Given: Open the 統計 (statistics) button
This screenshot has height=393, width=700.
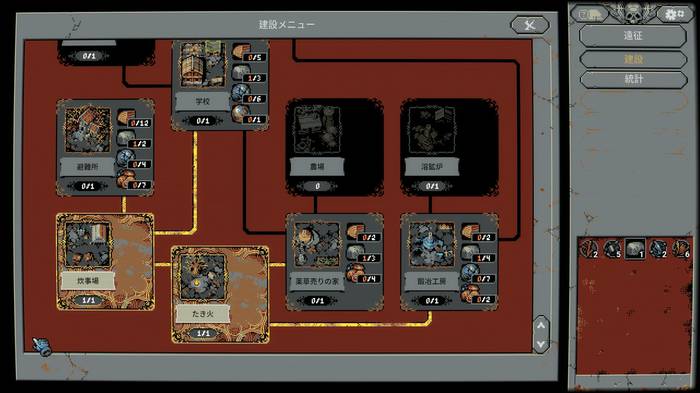Looking at the screenshot, I should point(633,79).
